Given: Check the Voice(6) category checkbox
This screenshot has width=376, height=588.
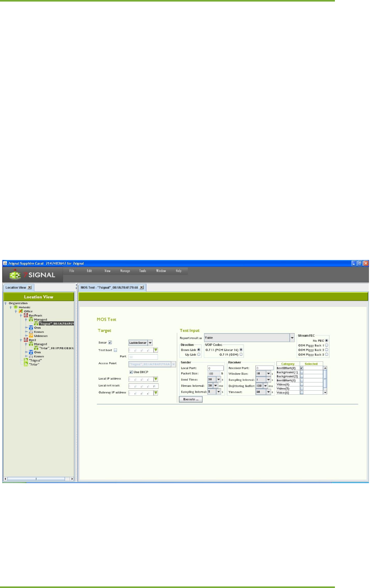Looking at the screenshot, I should point(302,393).
